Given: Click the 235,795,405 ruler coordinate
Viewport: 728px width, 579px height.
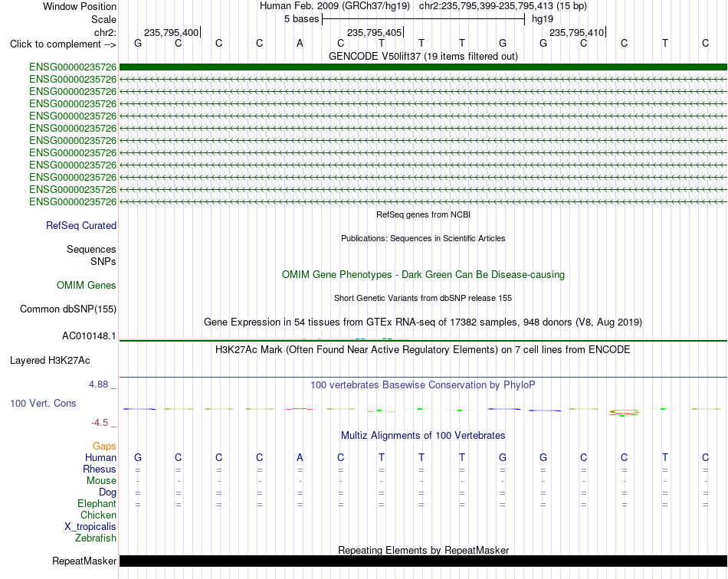Looking at the screenshot, I should click(374, 32).
